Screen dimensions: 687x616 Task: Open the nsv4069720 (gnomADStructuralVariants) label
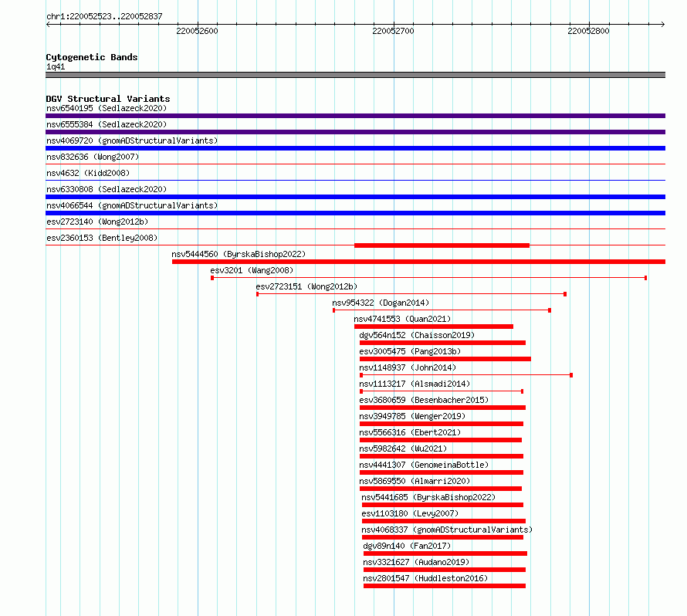coord(132,140)
